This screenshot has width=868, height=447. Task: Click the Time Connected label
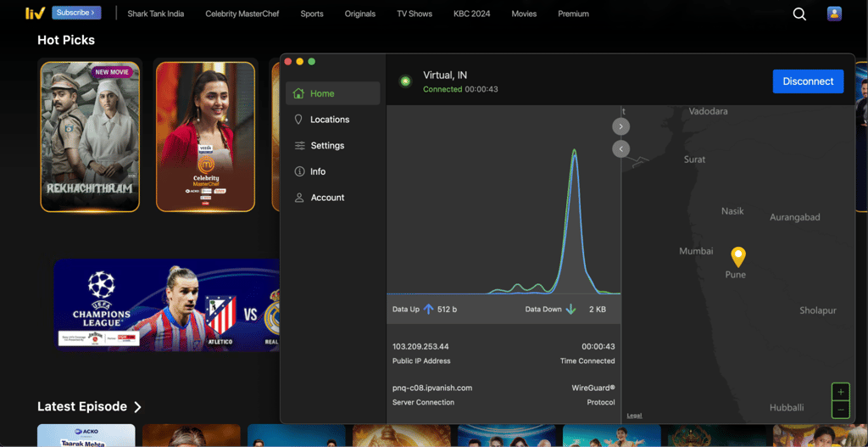587,361
